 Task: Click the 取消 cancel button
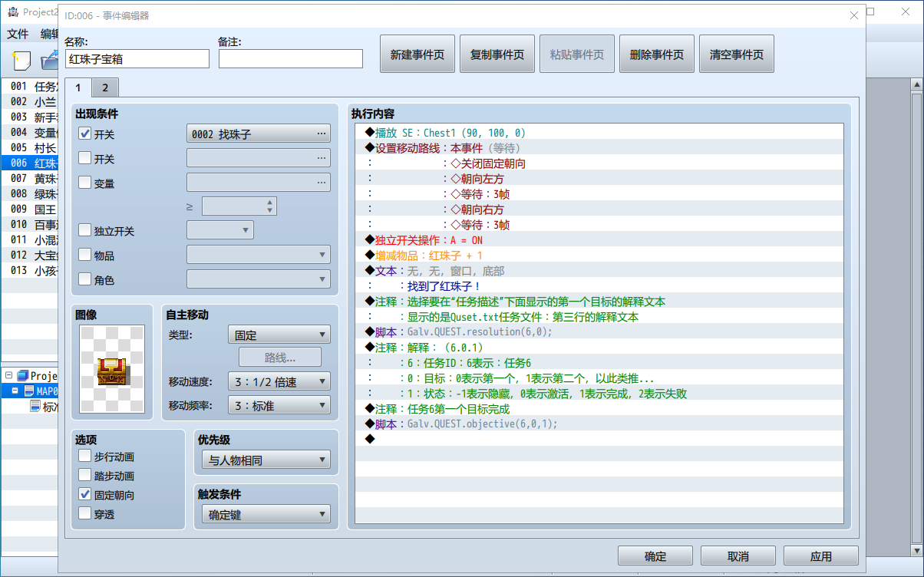coord(738,556)
